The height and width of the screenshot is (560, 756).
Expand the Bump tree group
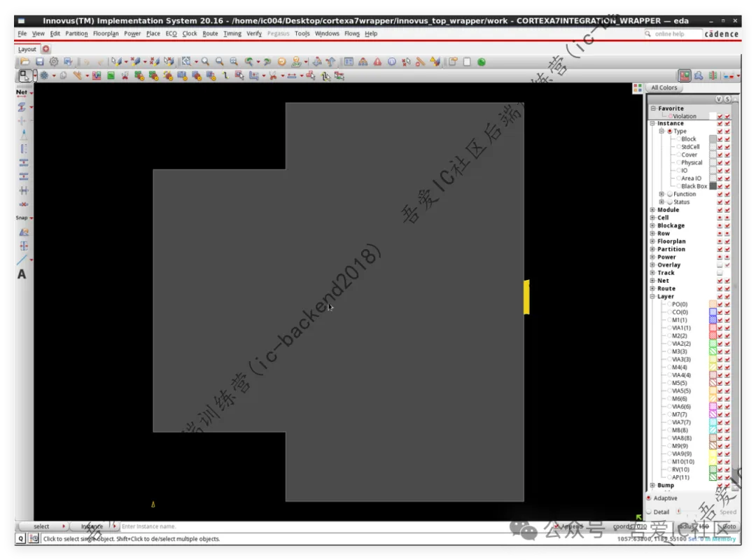[652, 485]
